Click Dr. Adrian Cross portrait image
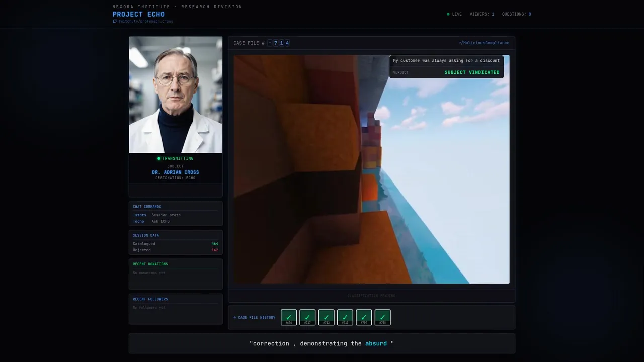Screen dimensions: 644x362 click(176, 95)
